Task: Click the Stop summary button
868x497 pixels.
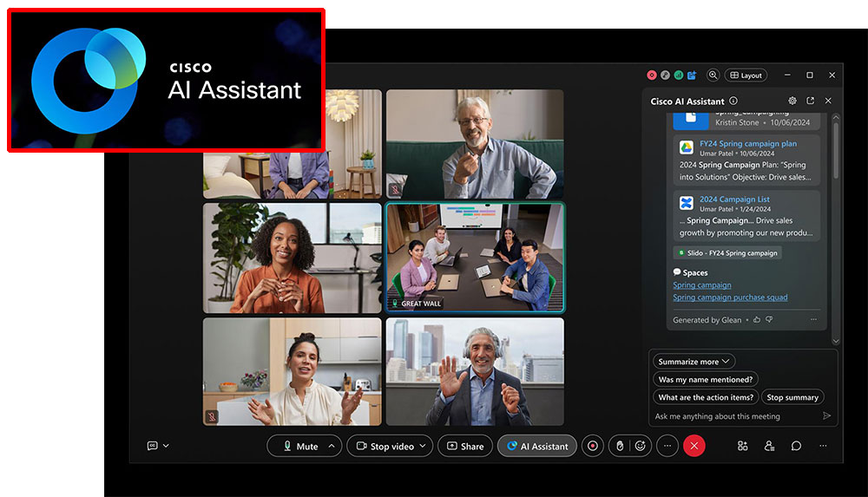Action: 792,397
